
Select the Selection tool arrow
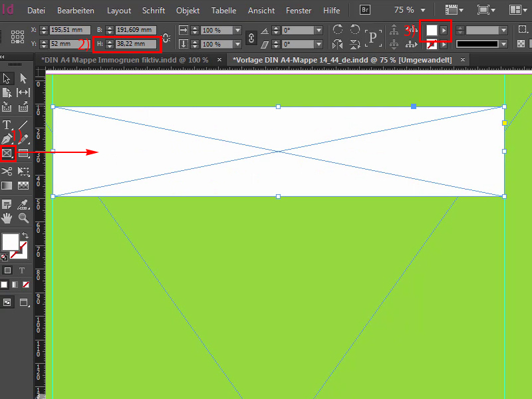click(x=7, y=78)
